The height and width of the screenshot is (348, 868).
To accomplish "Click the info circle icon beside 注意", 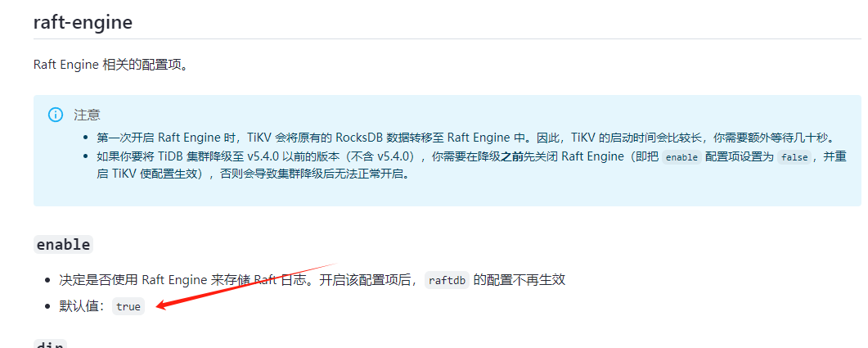I will (x=56, y=115).
